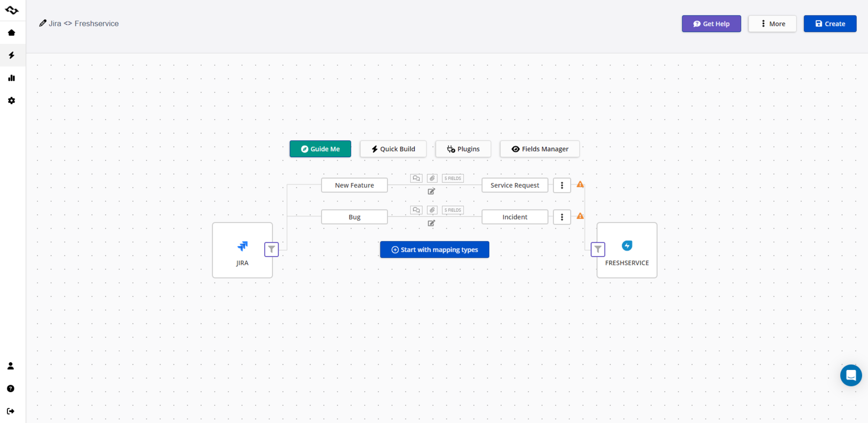
Task: Click the logout icon in sidebar
Action: point(11,411)
